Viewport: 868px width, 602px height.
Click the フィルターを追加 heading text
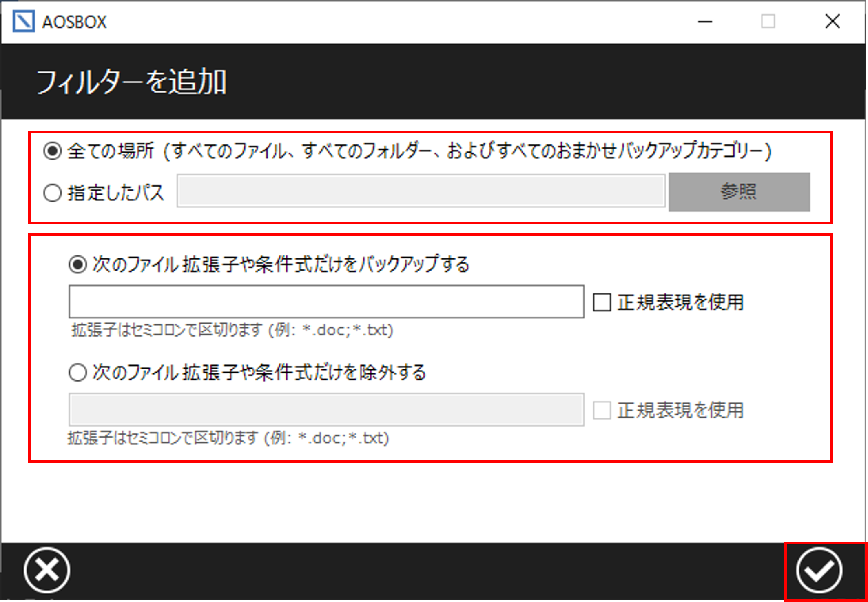point(131,82)
